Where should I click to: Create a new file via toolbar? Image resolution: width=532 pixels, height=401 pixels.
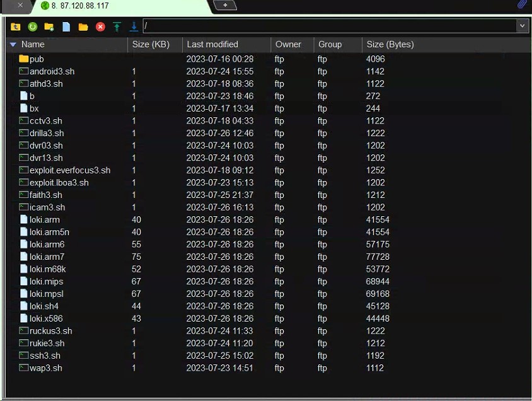[66, 26]
